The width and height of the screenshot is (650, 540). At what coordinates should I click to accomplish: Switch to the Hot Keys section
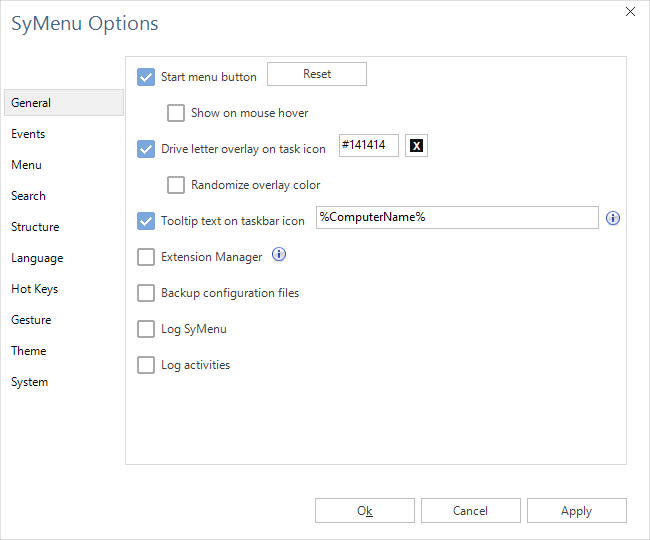(x=35, y=289)
